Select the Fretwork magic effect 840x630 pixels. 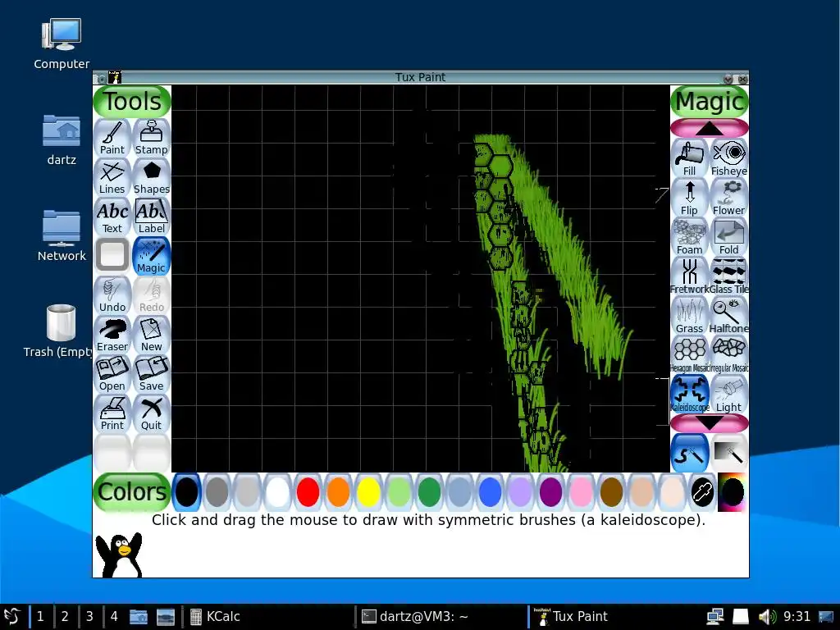[x=689, y=276]
